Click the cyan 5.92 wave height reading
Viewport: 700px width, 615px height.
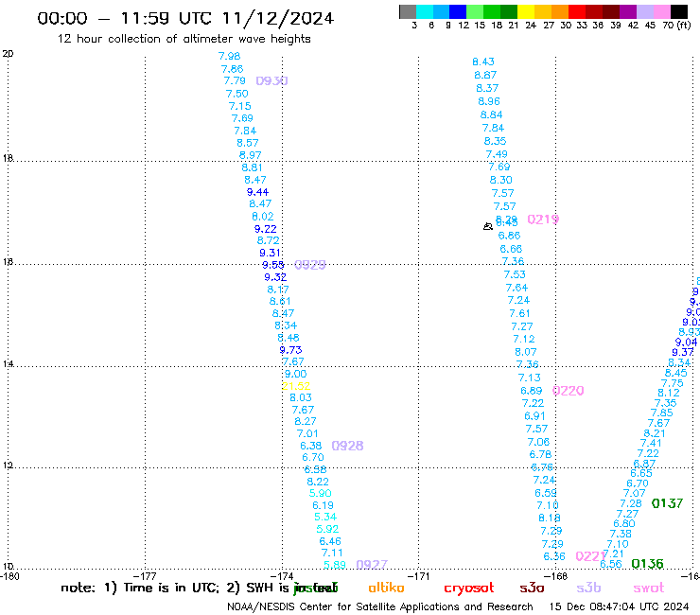pos(327,529)
